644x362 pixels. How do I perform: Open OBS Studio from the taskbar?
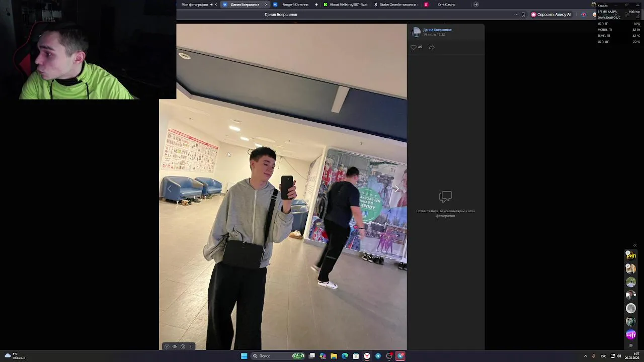coord(389,356)
